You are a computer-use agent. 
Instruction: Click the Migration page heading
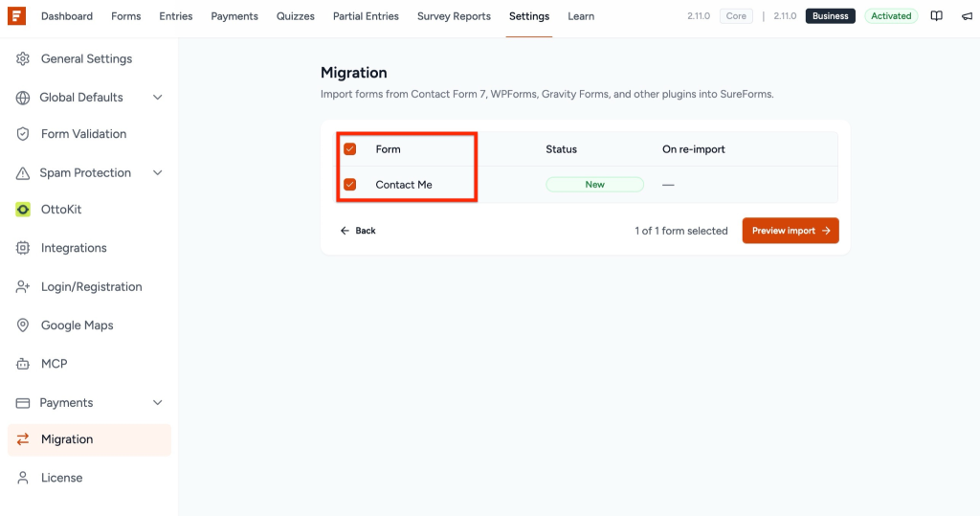coord(354,73)
